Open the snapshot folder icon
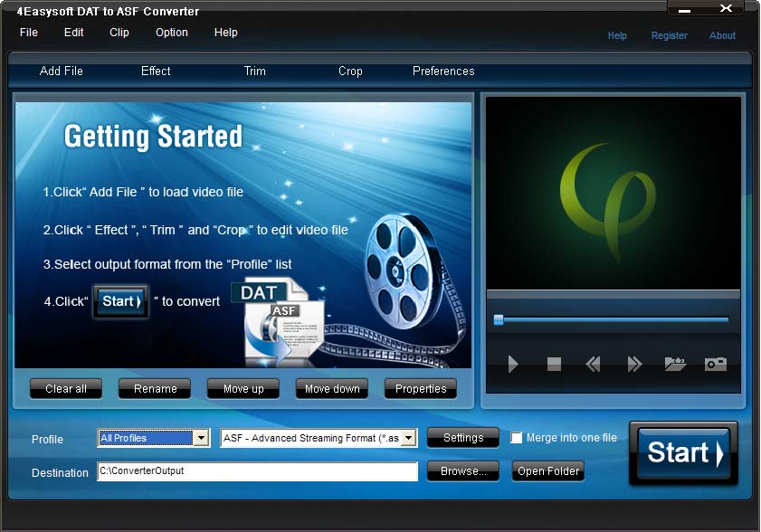This screenshot has height=532, width=761. (x=674, y=364)
